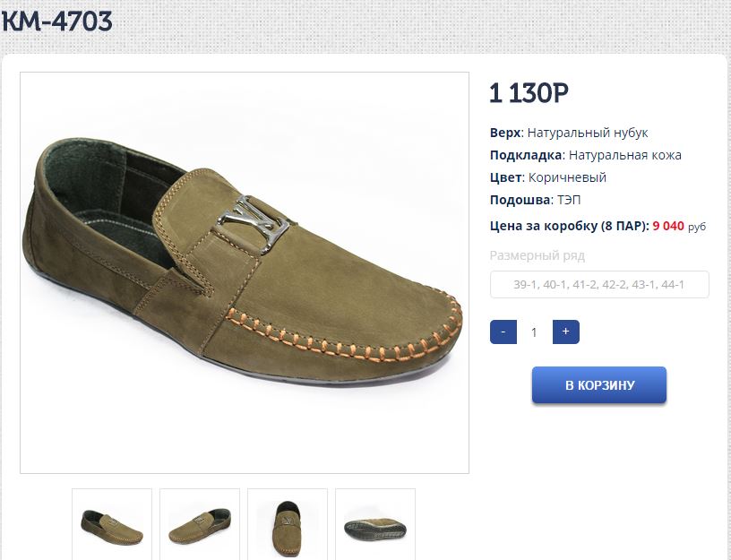The image size is (731, 560).
Task: Click the 'Цена за коробку (8 ПАР)' label
Action: tap(569, 227)
